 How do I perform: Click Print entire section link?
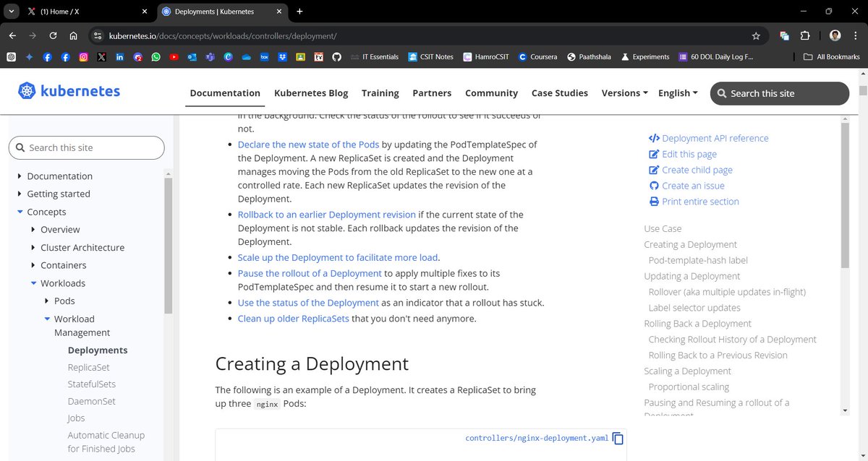694,202
